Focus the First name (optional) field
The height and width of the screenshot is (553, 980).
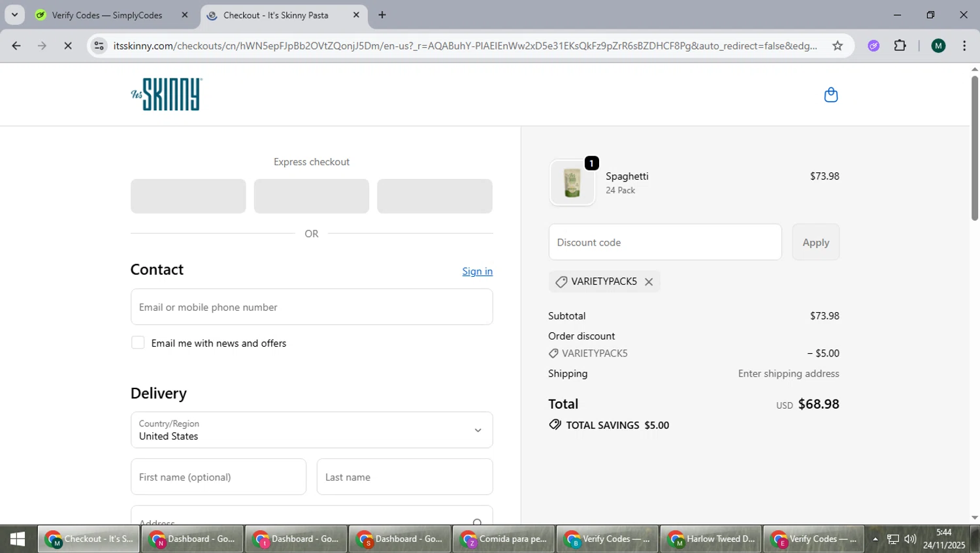click(x=218, y=477)
